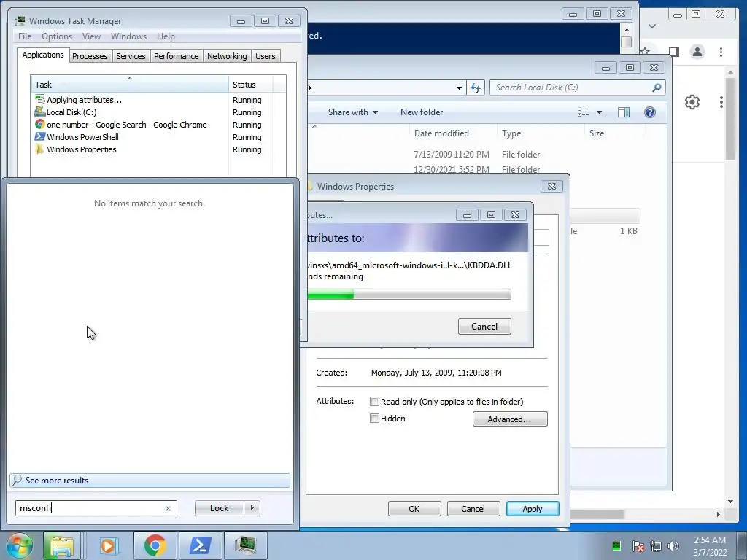This screenshot has height=560, width=747.
Task: Click the Windows Start orb
Action: [19, 545]
